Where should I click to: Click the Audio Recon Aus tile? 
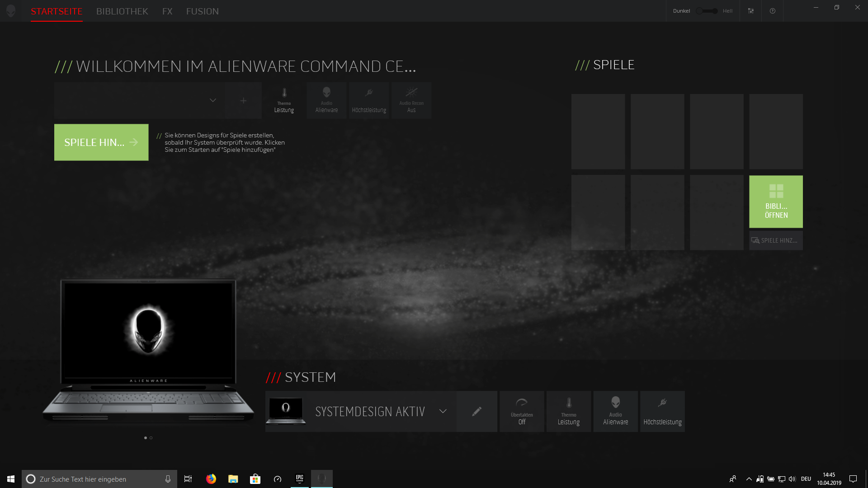coord(411,100)
